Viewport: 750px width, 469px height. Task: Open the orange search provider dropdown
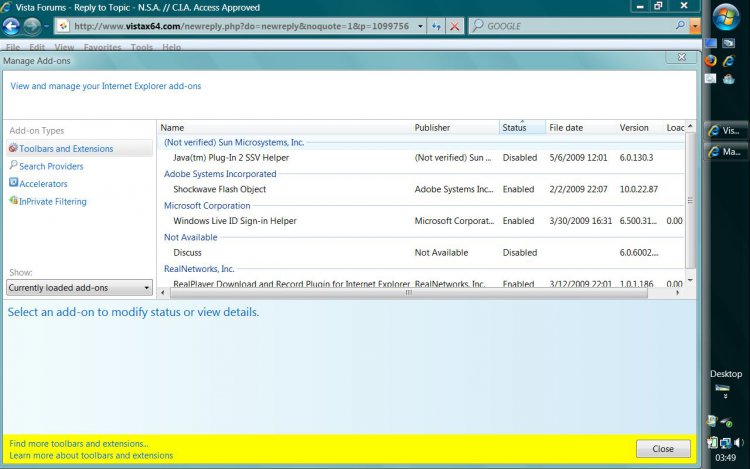[695, 26]
